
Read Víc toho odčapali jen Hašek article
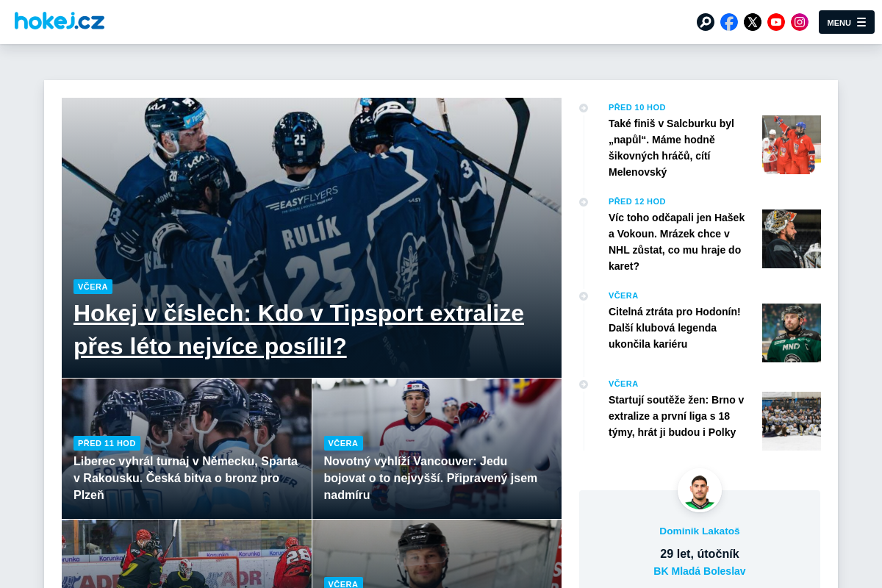(x=677, y=242)
